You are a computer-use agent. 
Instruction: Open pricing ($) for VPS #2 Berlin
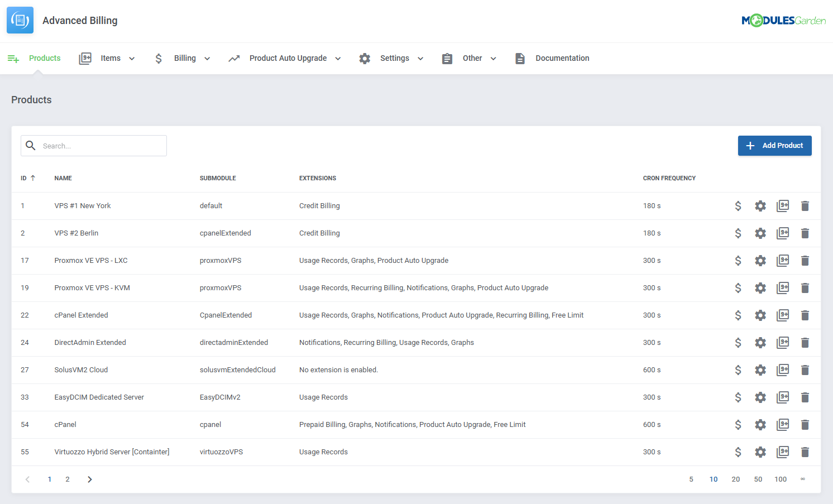tap(738, 233)
